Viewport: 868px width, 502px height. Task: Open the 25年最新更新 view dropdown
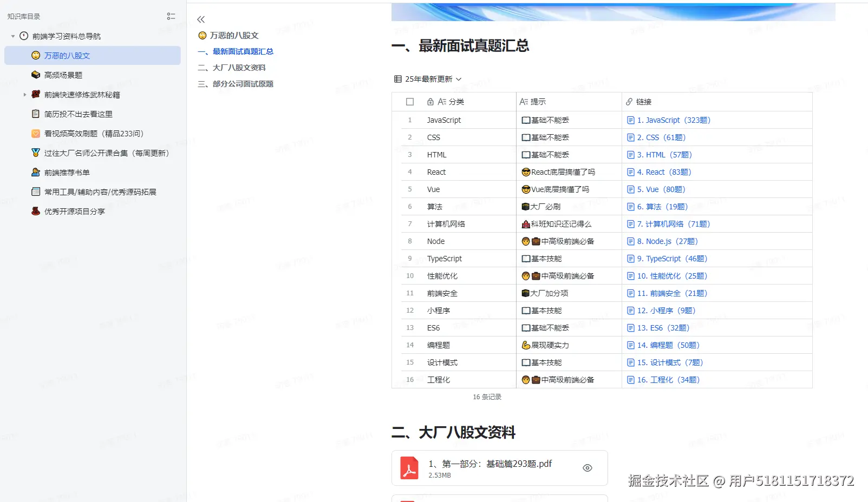click(458, 79)
